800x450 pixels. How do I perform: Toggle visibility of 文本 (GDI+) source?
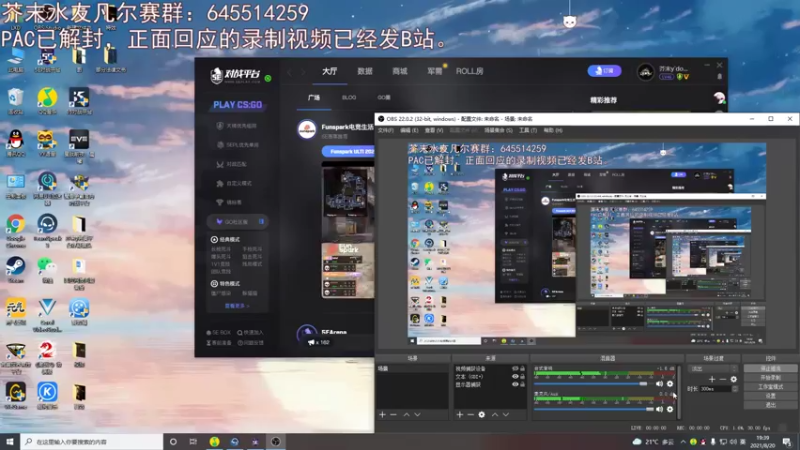coord(515,377)
